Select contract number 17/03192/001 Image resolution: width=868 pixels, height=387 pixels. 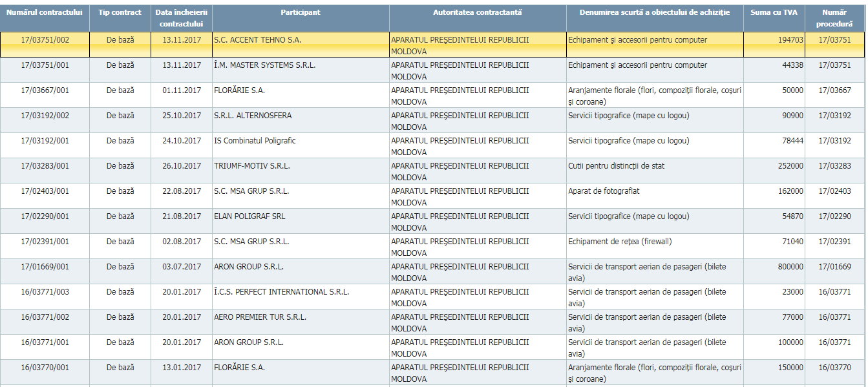45,141
